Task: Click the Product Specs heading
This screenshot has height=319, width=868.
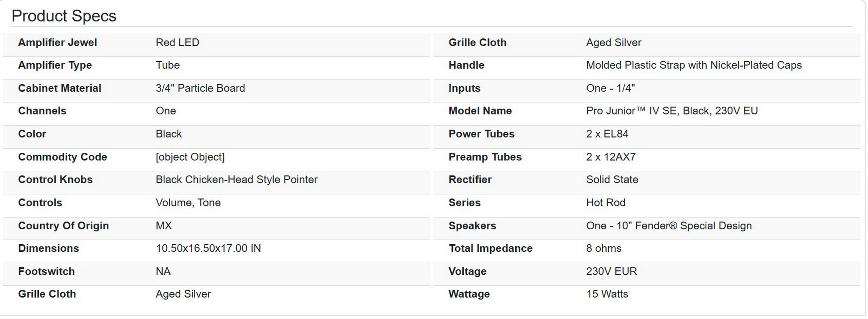Action: [64, 16]
